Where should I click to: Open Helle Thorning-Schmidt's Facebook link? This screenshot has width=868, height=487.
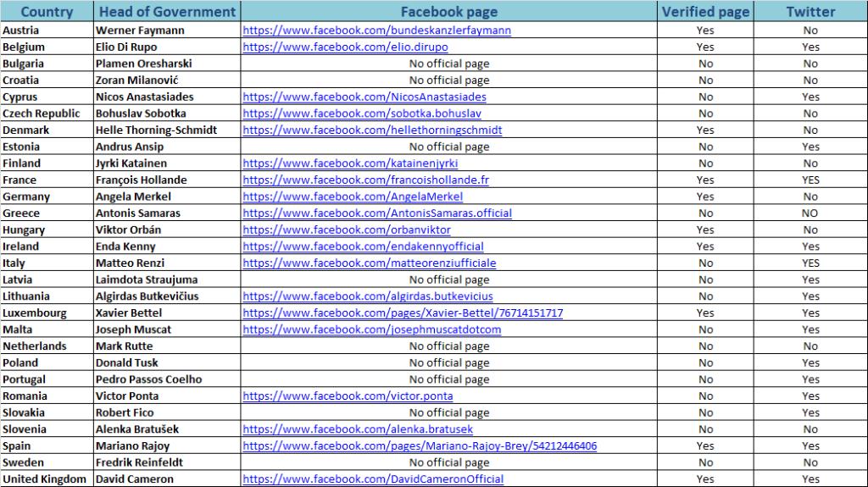coord(372,130)
